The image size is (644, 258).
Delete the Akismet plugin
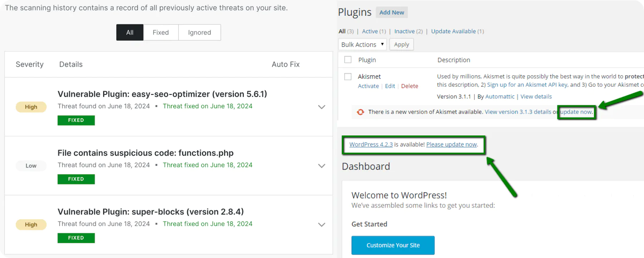tap(409, 86)
